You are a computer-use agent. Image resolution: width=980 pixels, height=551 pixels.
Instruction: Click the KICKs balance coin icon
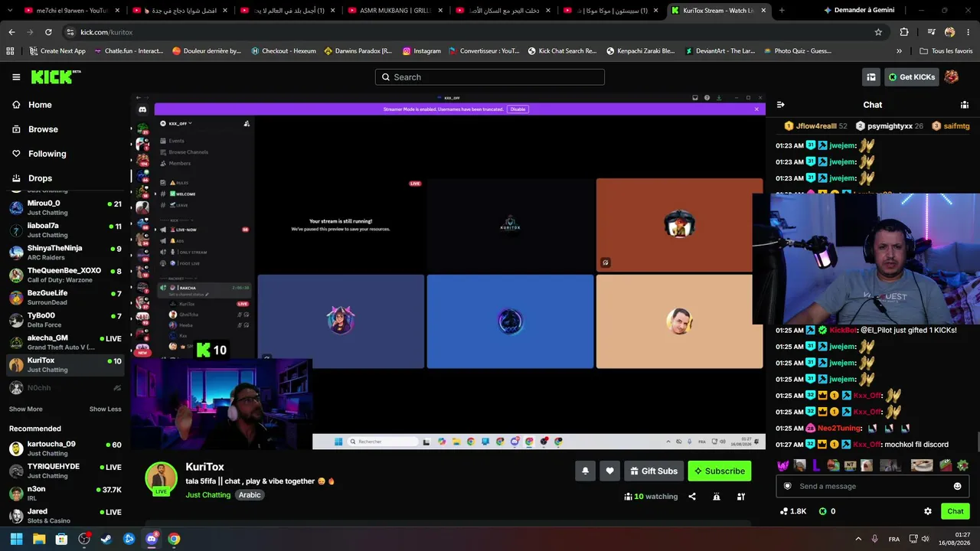click(823, 511)
